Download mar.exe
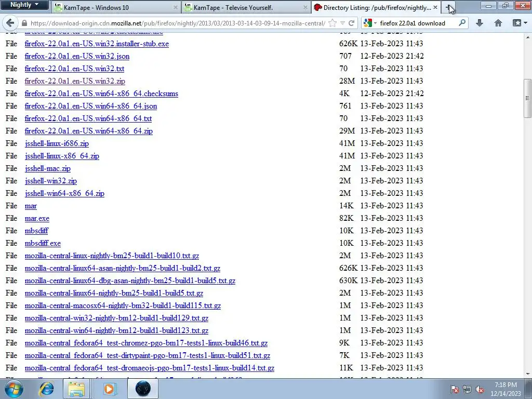Viewport: 532px width, 399px height. coord(37,219)
